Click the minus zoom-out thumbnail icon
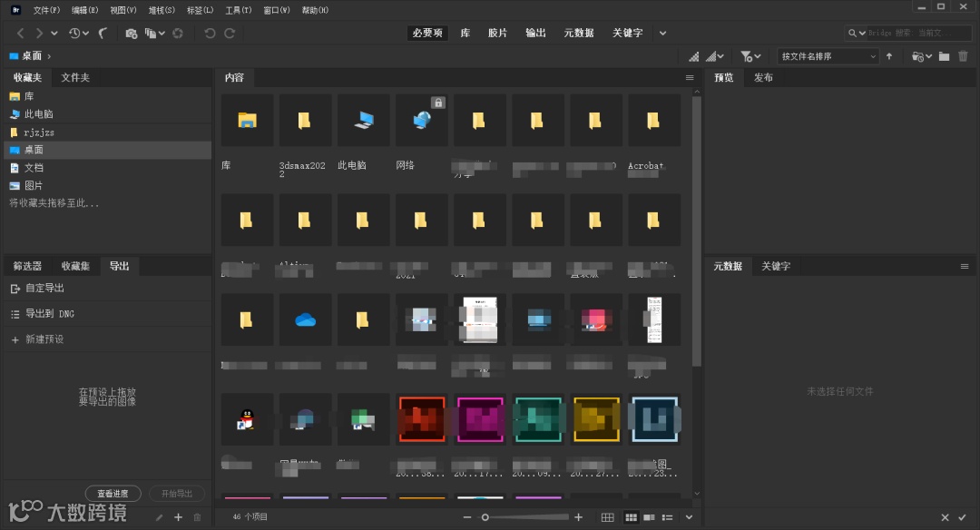This screenshot has height=530, width=980. tap(467, 517)
